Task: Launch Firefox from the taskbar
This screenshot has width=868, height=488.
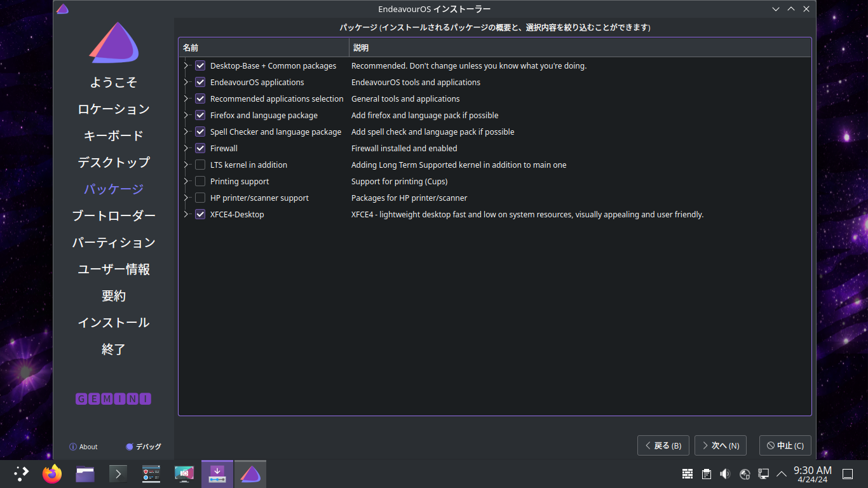Action: click(52, 473)
